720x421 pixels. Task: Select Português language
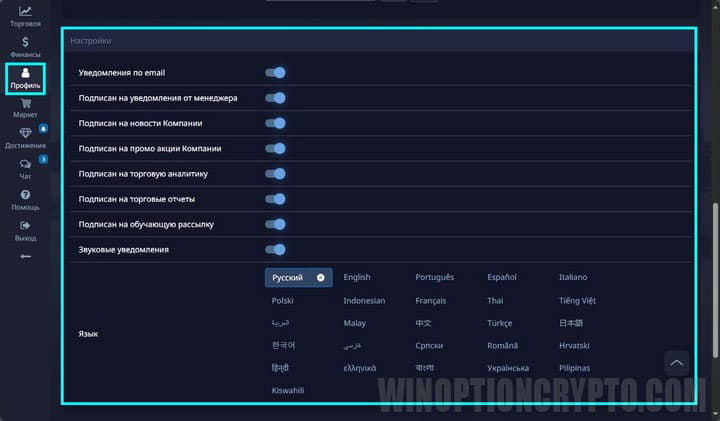pyautogui.click(x=434, y=277)
